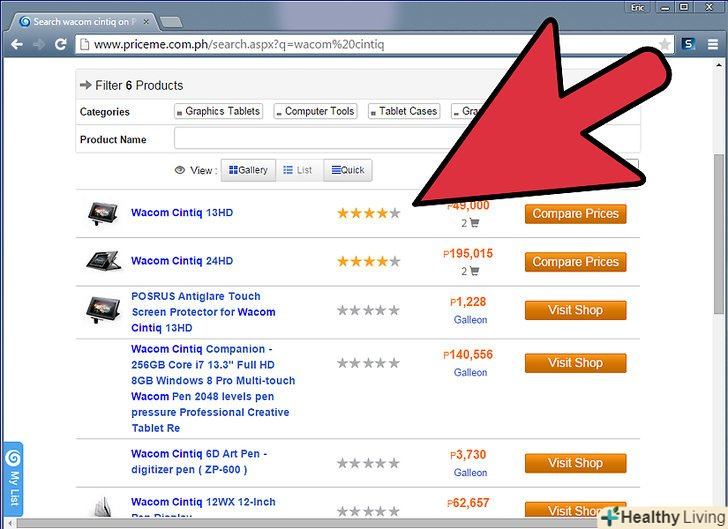Click the Wacom Cintiq 24HD thumbnail
The width and height of the screenshot is (728, 529).
[104, 261]
